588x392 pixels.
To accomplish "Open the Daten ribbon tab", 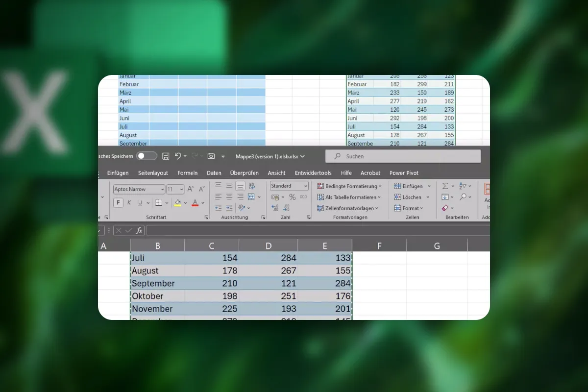I will click(214, 173).
